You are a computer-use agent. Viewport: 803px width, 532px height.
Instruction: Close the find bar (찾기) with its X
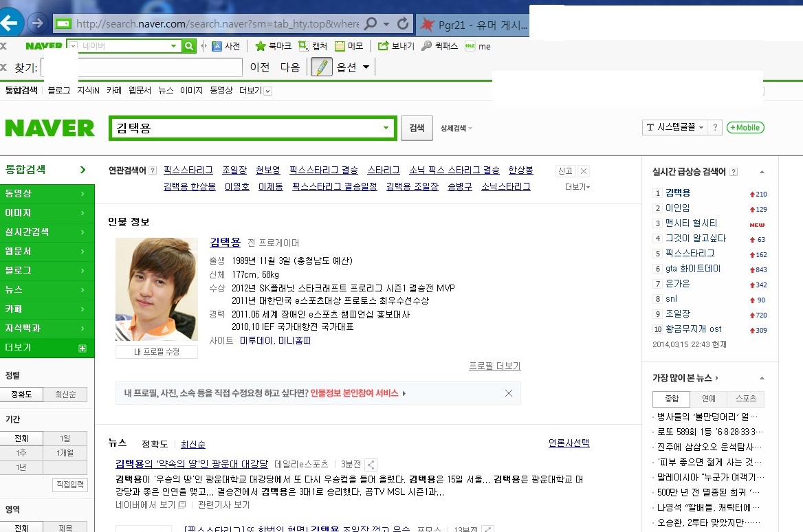(3, 67)
